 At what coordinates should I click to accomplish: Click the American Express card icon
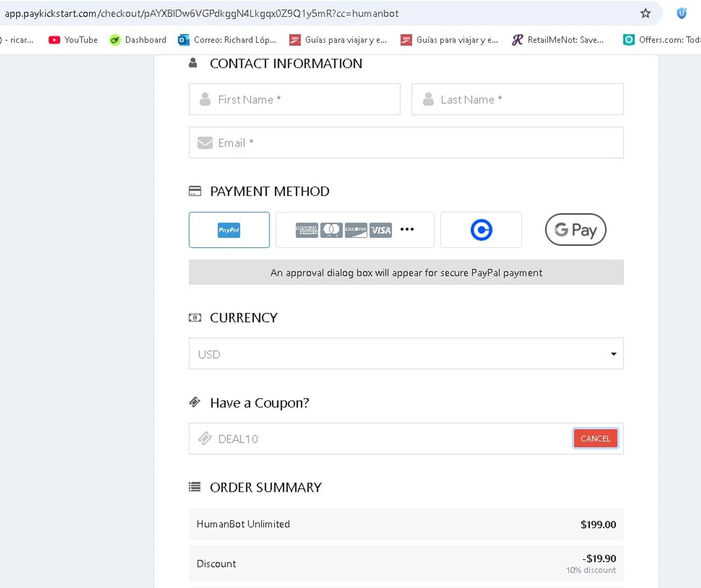[307, 230]
